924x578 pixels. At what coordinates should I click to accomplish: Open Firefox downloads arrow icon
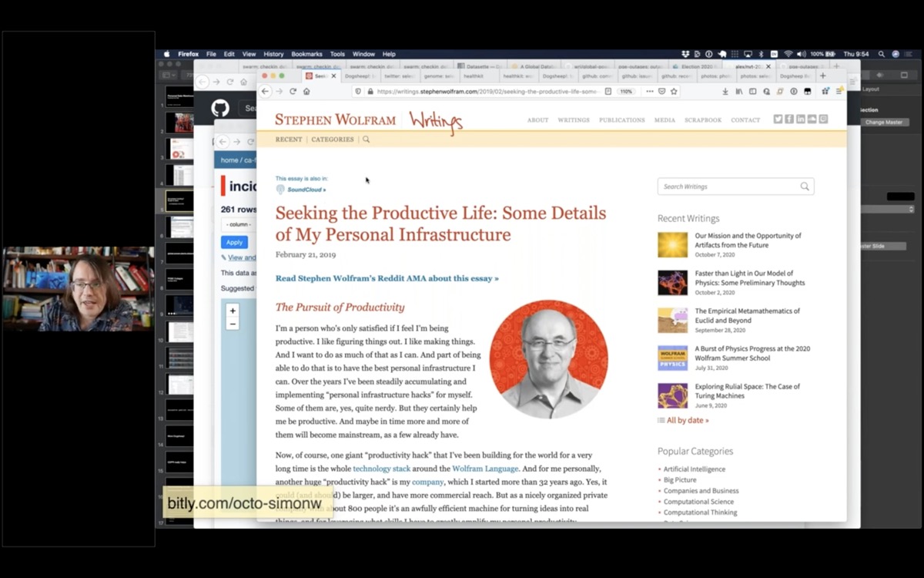725,91
